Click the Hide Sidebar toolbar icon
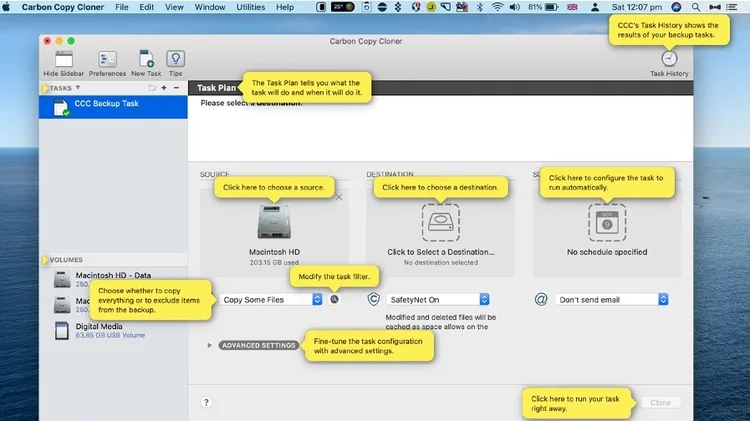 (64, 59)
